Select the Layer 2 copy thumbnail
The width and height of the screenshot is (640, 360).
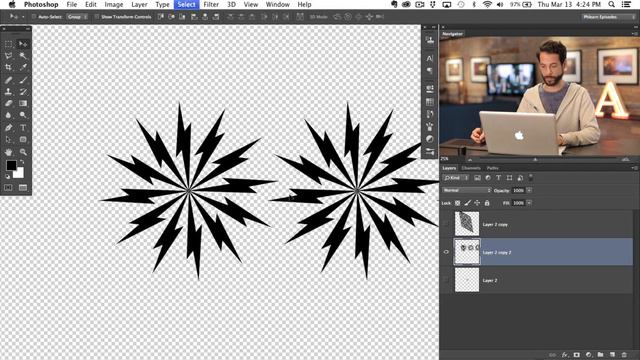coord(467,224)
